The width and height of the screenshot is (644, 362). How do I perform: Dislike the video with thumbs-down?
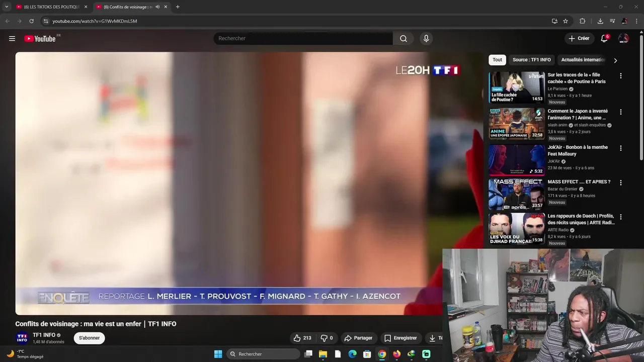coord(327,338)
